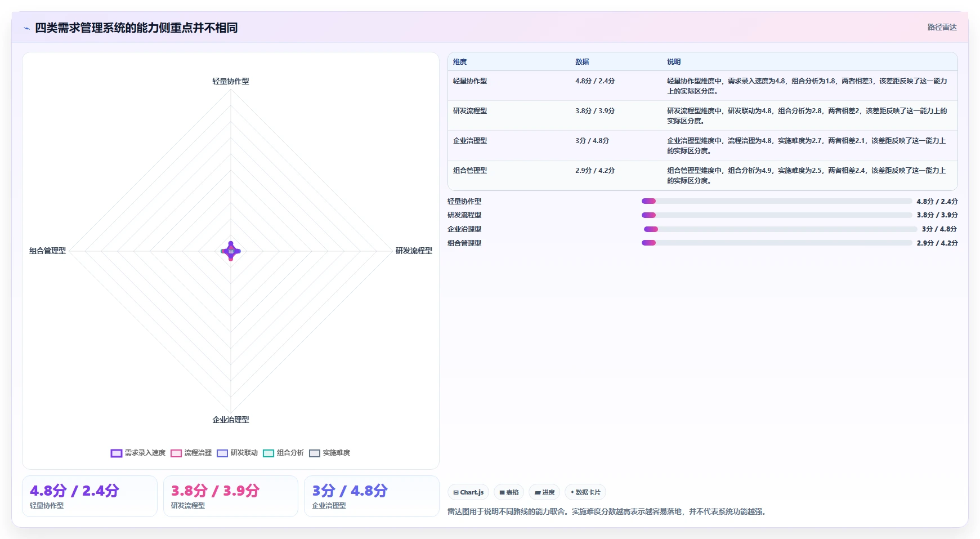The width and height of the screenshot is (980, 539).
Task: Click the 表格 tag chip
Action: [x=509, y=492]
